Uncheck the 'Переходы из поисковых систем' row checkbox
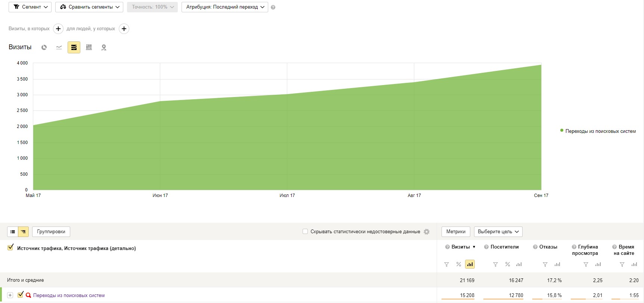The height and width of the screenshot is (303, 644). click(x=21, y=295)
